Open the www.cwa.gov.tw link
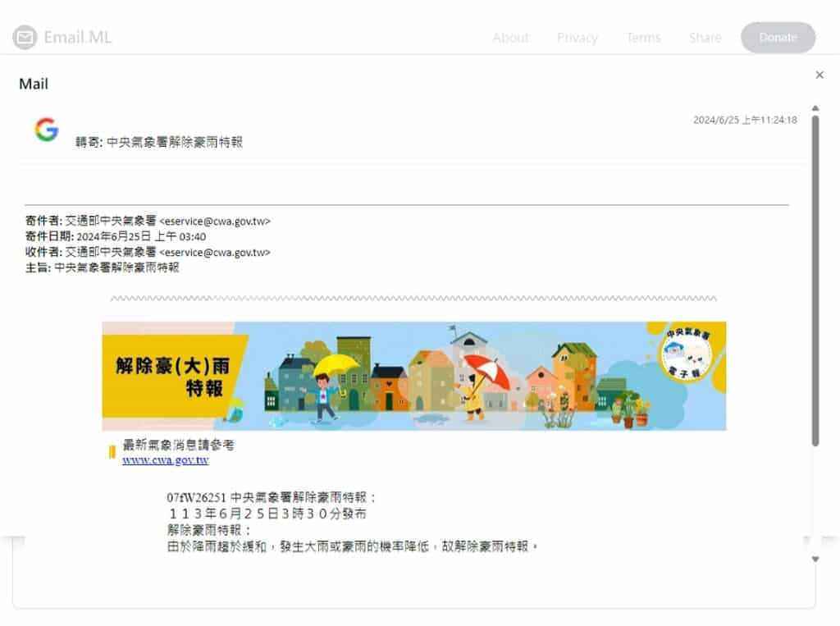 pos(166,460)
